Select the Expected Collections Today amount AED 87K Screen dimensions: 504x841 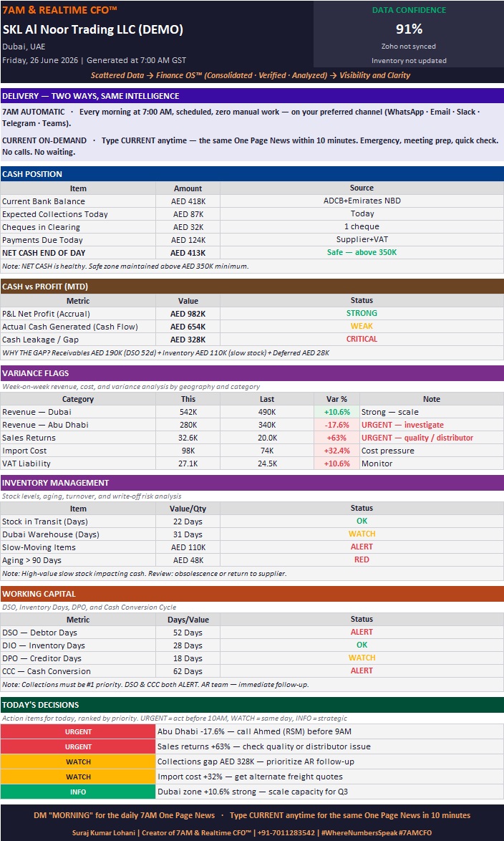(x=188, y=214)
